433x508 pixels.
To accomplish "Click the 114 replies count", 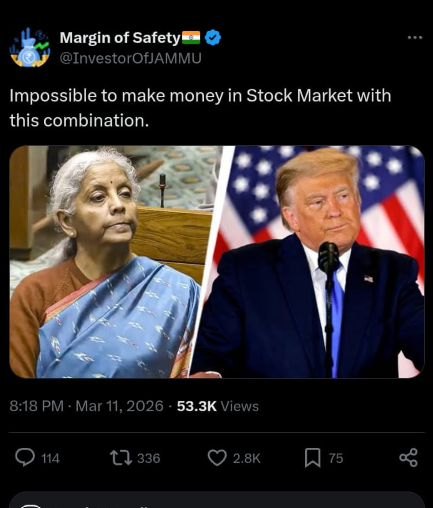I will pyautogui.click(x=50, y=458).
